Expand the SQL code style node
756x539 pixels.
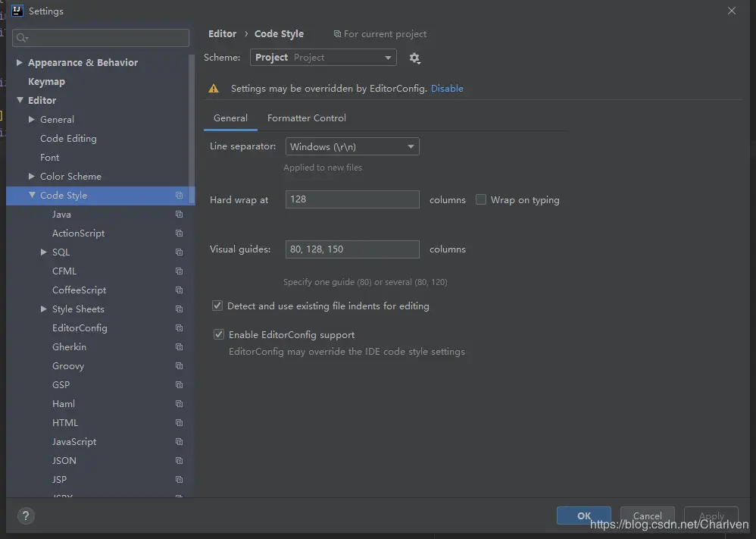coord(43,252)
